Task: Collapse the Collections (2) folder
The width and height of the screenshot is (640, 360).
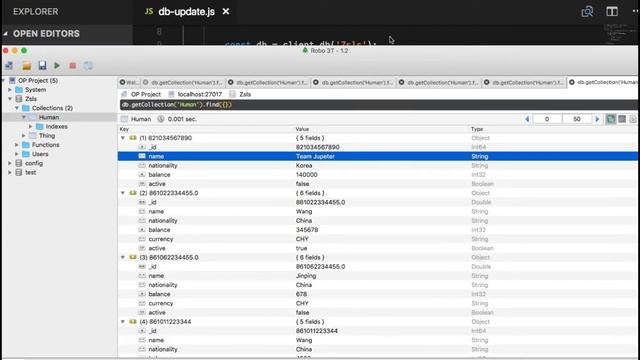Action: click(x=17, y=108)
